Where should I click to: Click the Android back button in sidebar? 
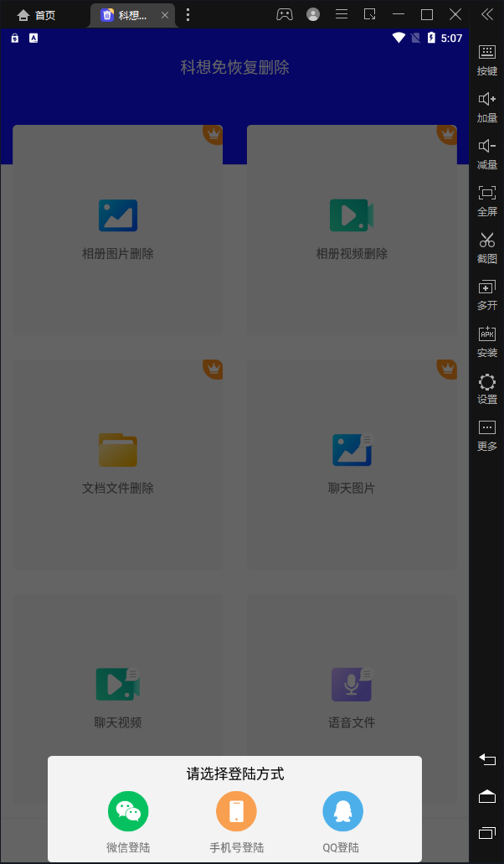click(x=487, y=759)
